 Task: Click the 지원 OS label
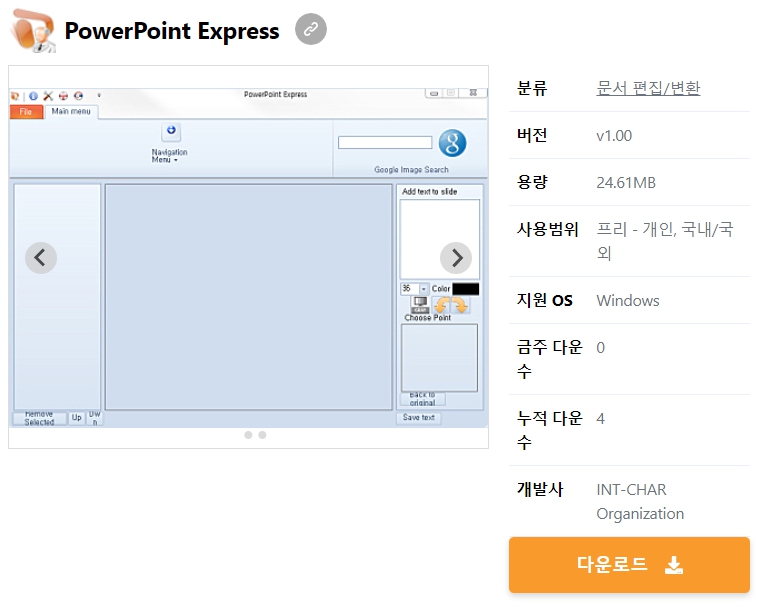click(544, 300)
